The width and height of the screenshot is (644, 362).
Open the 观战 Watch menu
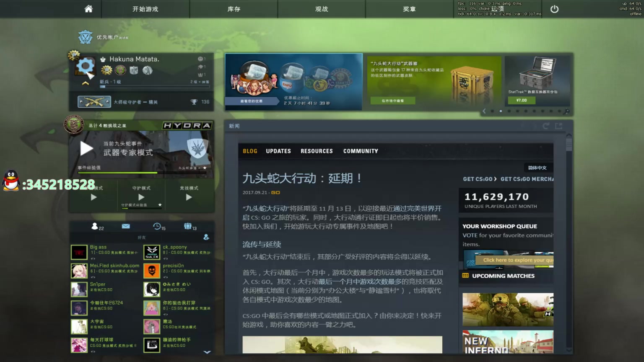(x=322, y=9)
